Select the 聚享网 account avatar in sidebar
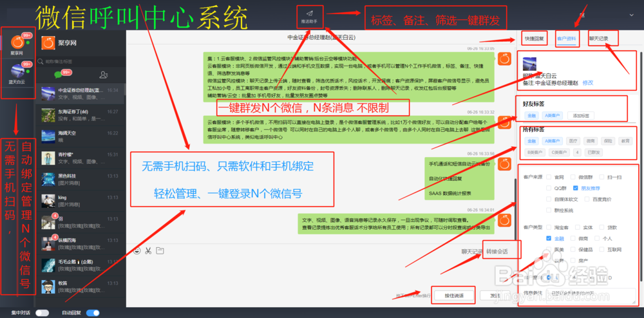The image size is (644, 318). pos(17,41)
